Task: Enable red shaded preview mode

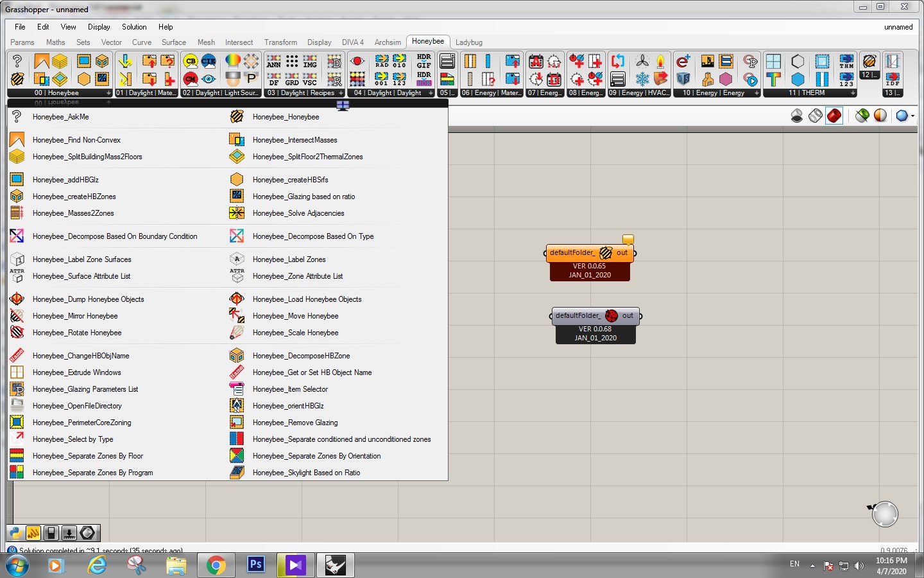Action: pyautogui.click(x=834, y=116)
